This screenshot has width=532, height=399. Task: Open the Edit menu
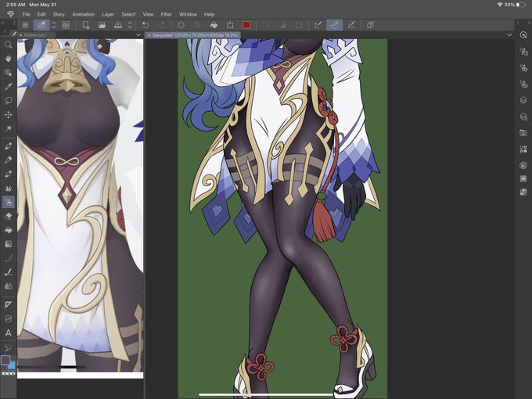41,14
